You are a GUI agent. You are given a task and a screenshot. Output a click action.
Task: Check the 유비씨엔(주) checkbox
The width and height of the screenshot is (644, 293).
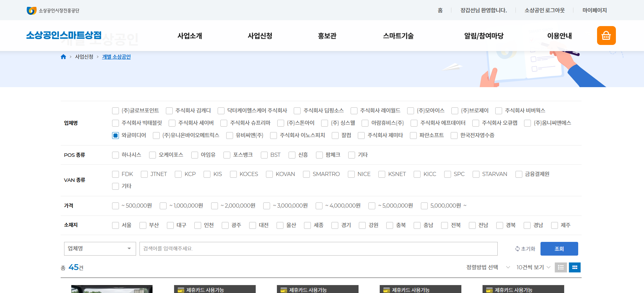click(230, 136)
